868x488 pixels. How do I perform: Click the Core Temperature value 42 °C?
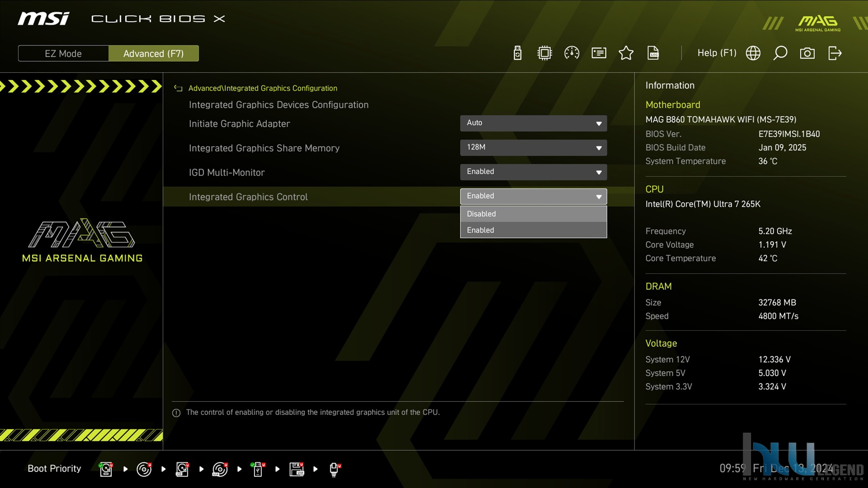pyautogui.click(x=768, y=259)
